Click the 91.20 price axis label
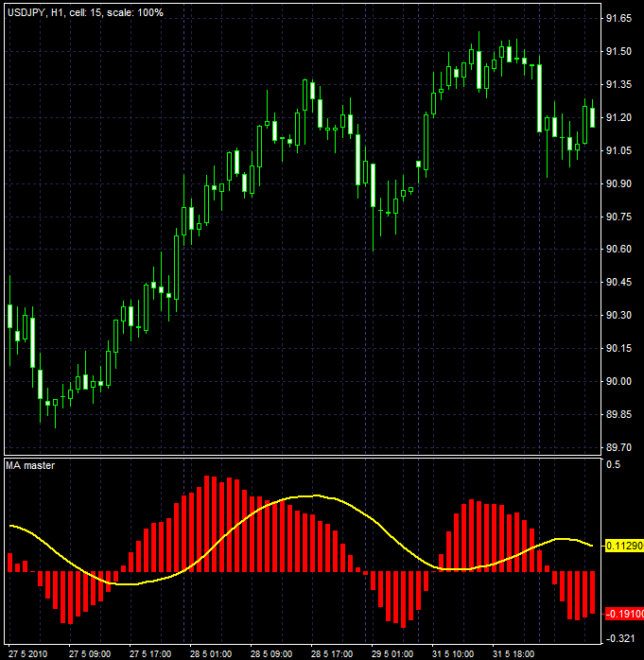Screen dimensions: 644x660 tap(618, 117)
